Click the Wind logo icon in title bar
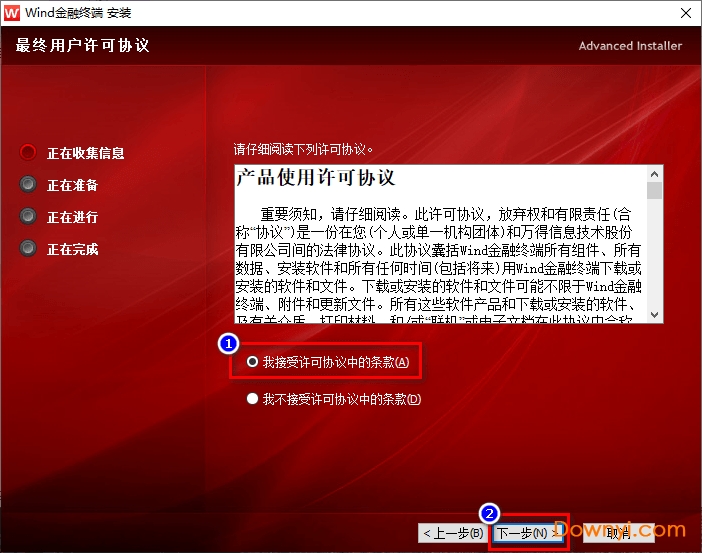Screen dimensions: 702x553 (13, 13)
